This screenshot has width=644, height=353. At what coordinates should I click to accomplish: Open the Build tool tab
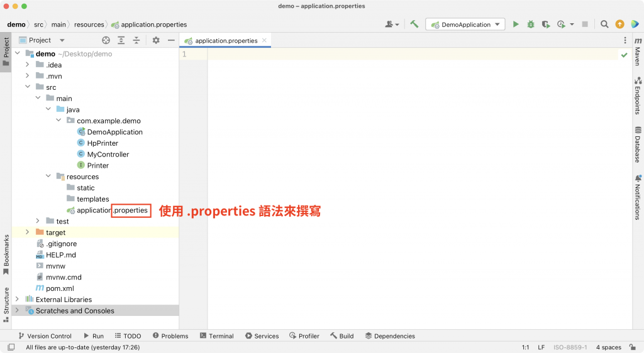coord(341,336)
